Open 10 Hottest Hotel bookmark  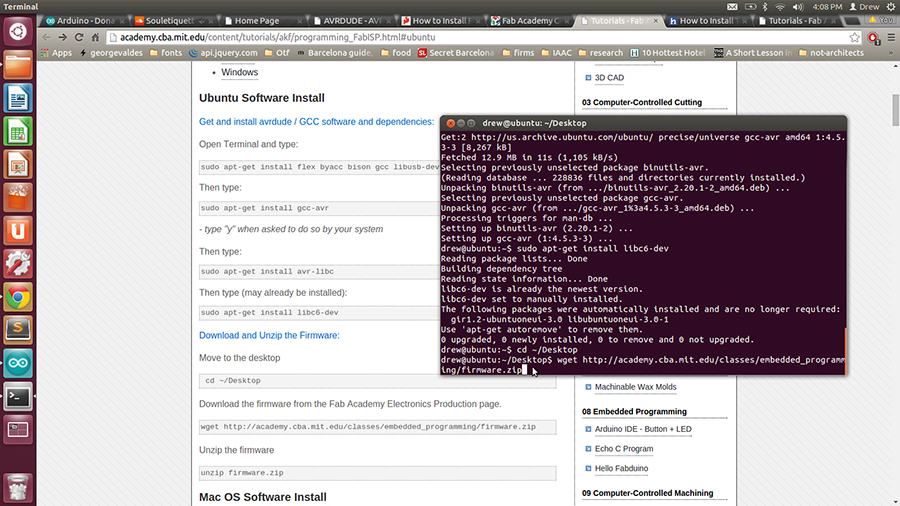click(668, 53)
